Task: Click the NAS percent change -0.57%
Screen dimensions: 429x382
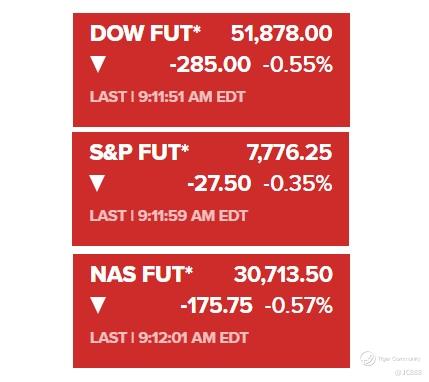Action: tap(299, 305)
